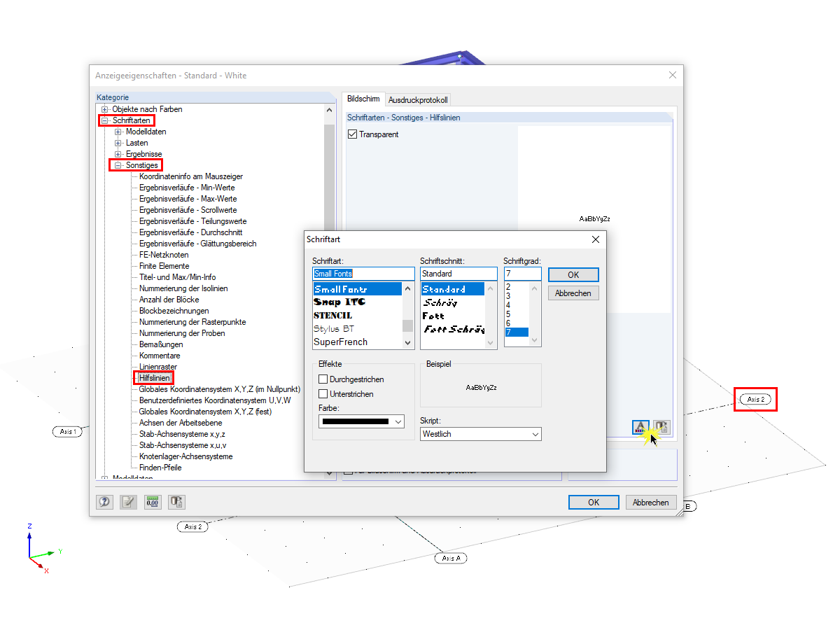Click the Schriftart font name input field

pos(363,274)
